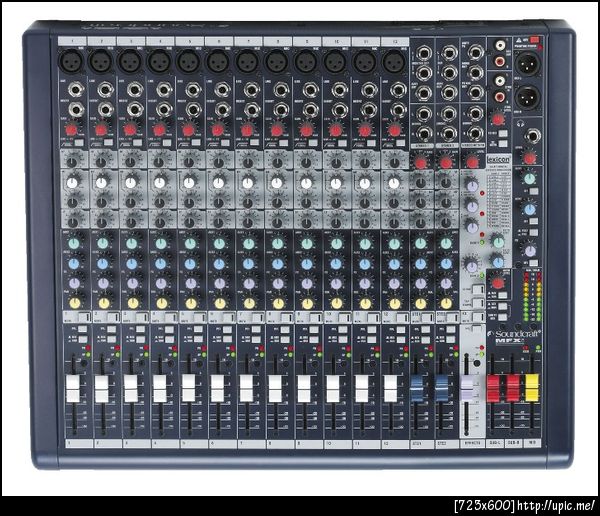
Task: Click channel 1 upper line input jack
Action: tap(76, 90)
